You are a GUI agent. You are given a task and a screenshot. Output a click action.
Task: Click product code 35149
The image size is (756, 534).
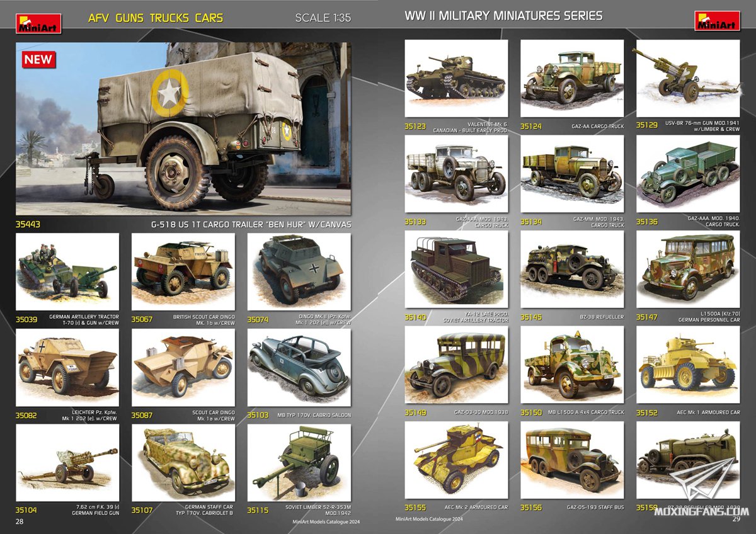tap(415, 412)
